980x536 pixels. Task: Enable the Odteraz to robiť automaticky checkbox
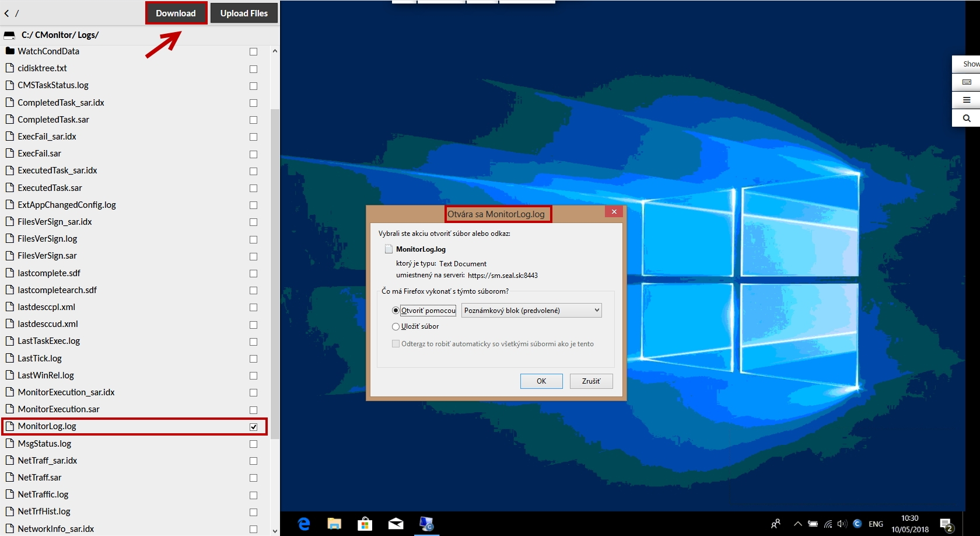[395, 344]
